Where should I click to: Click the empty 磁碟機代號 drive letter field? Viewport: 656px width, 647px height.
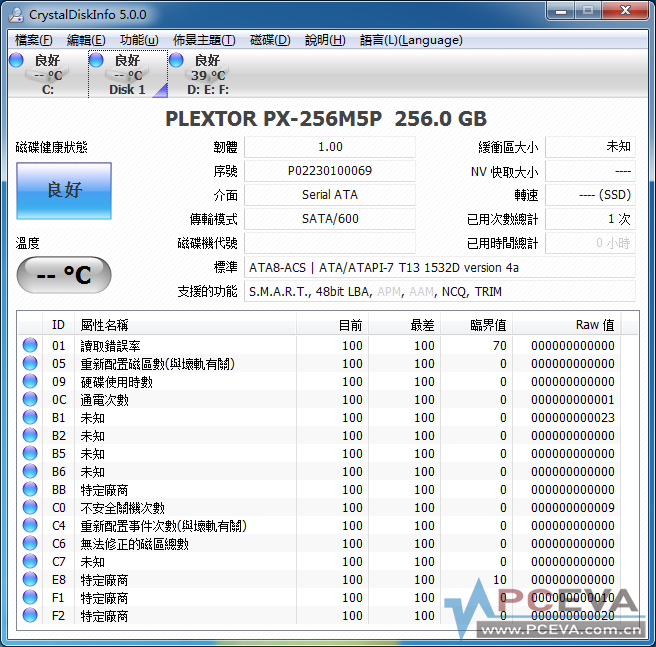[x=330, y=243]
